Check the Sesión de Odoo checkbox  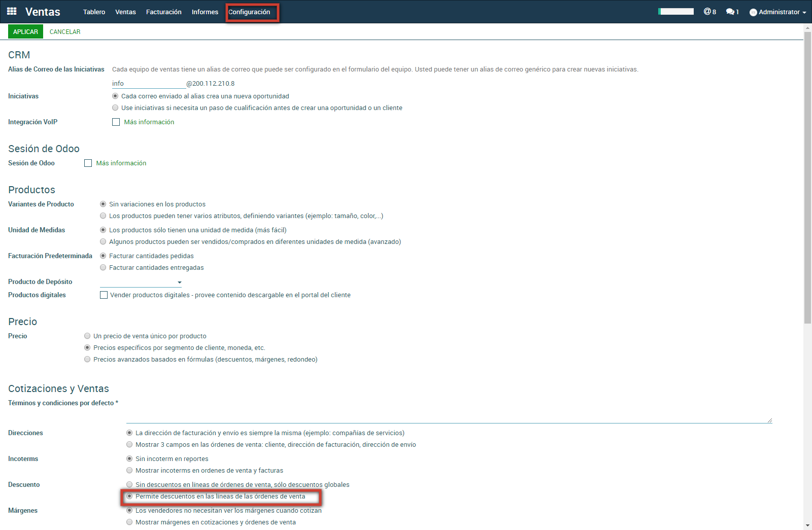click(x=88, y=163)
